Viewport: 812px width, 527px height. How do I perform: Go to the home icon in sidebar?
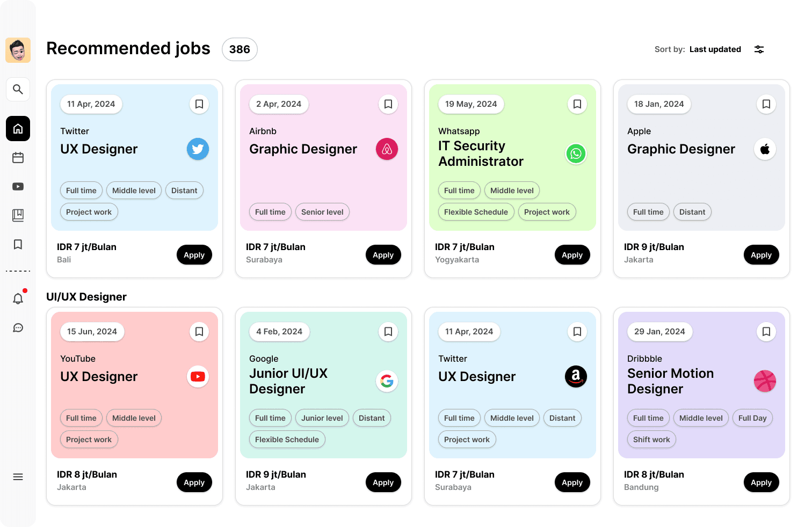(18, 129)
